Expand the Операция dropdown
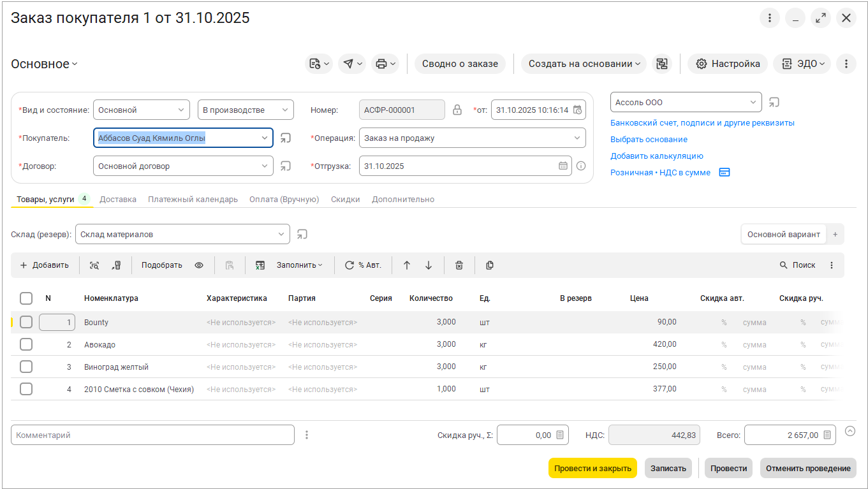This screenshot has width=868, height=489. 577,138
